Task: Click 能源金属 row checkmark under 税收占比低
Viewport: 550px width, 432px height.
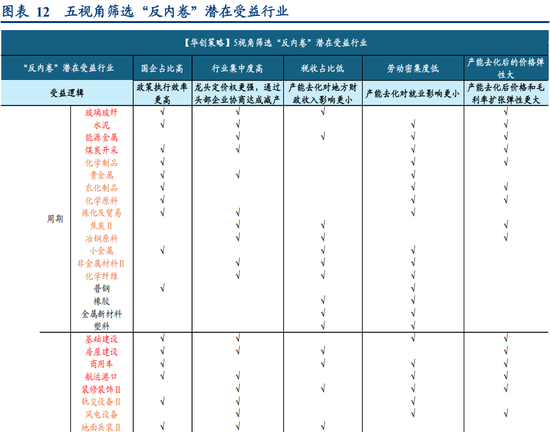Action: point(323,136)
